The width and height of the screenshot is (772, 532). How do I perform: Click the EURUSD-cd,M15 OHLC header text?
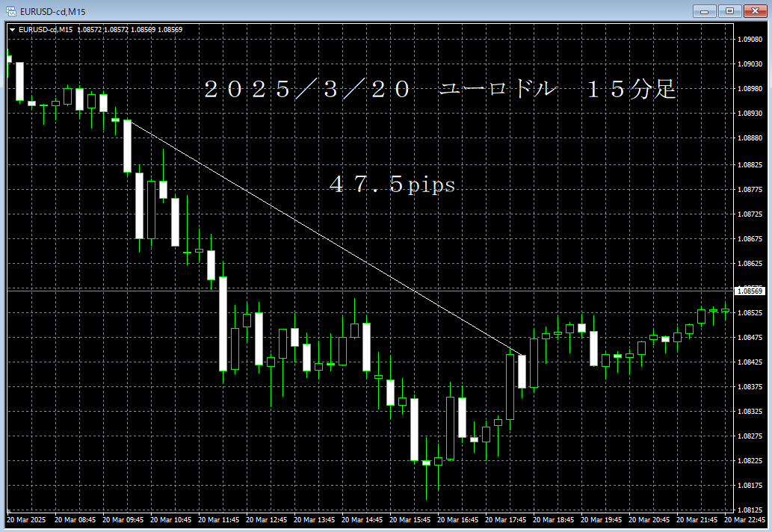click(100, 30)
